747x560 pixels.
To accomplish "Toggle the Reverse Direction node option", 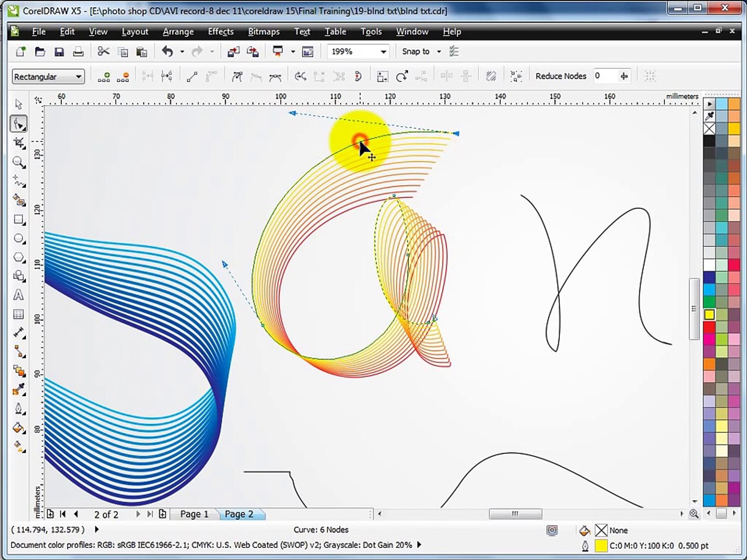I will pos(300,77).
